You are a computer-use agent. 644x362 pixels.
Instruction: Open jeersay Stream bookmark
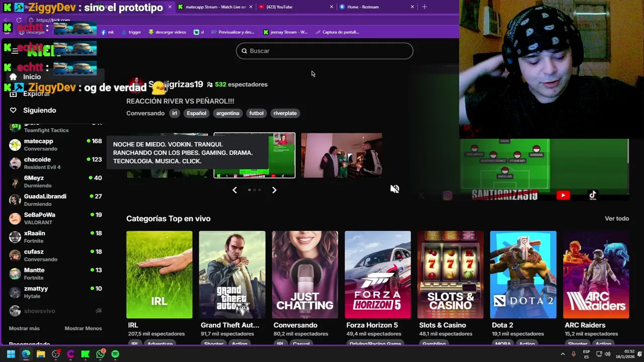pyautogui.click(x=285, y=32)
